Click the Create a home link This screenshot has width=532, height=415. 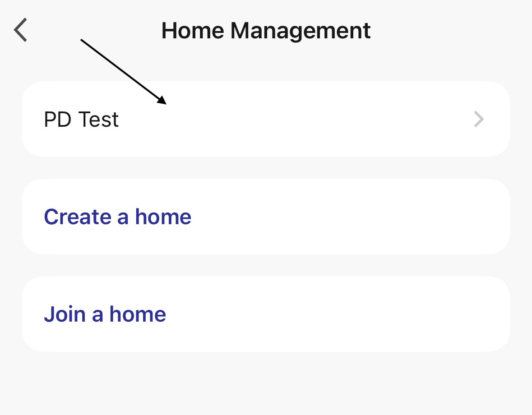pos(117,217)
